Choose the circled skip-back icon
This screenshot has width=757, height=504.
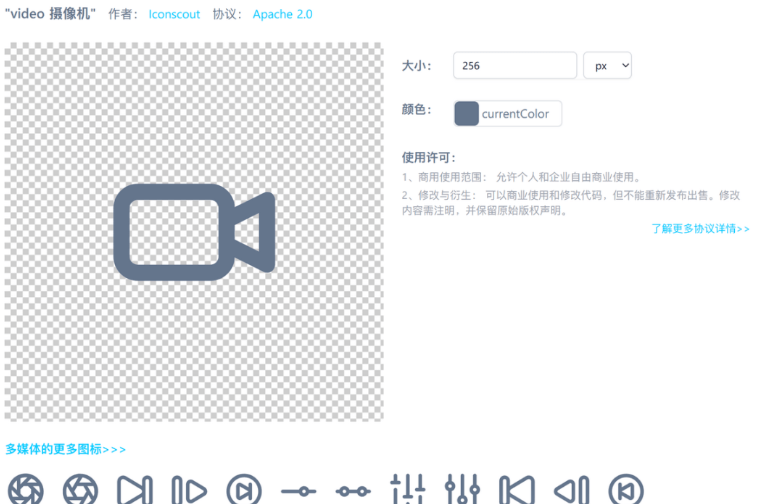(x=626, y=490)
